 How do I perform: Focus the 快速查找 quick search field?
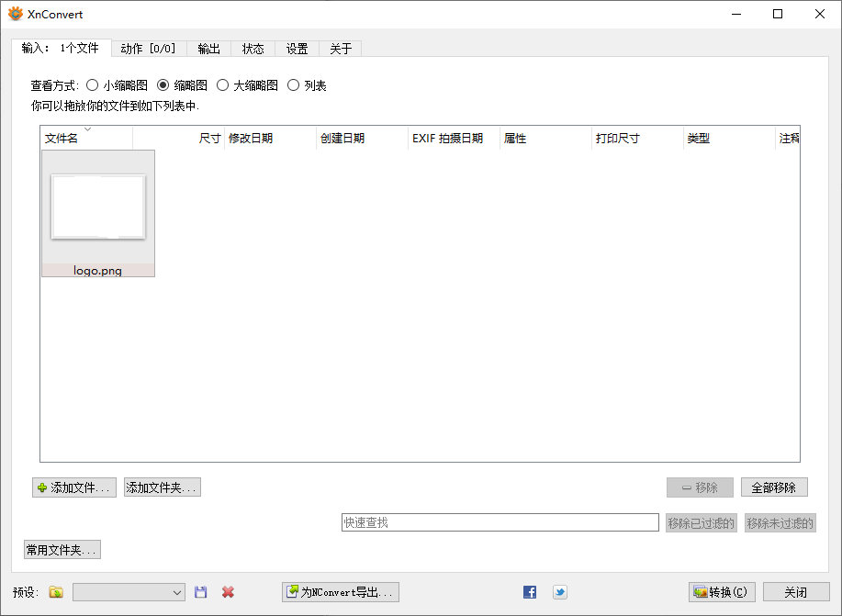click(x=500, y=522)
